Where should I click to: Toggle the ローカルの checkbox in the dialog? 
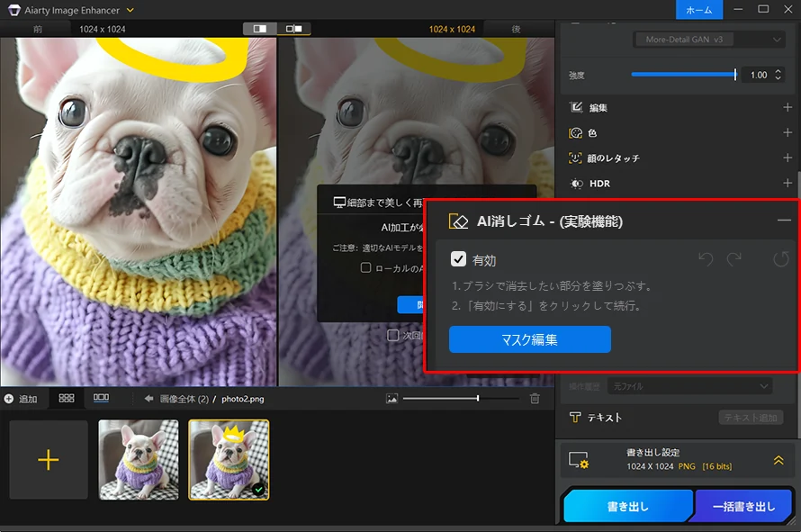[365, 268]
